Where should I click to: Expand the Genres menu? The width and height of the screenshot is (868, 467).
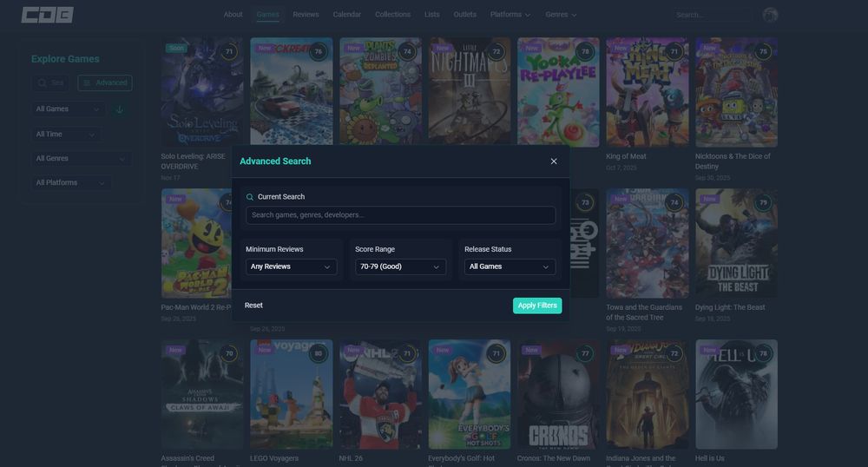(561, 15)
